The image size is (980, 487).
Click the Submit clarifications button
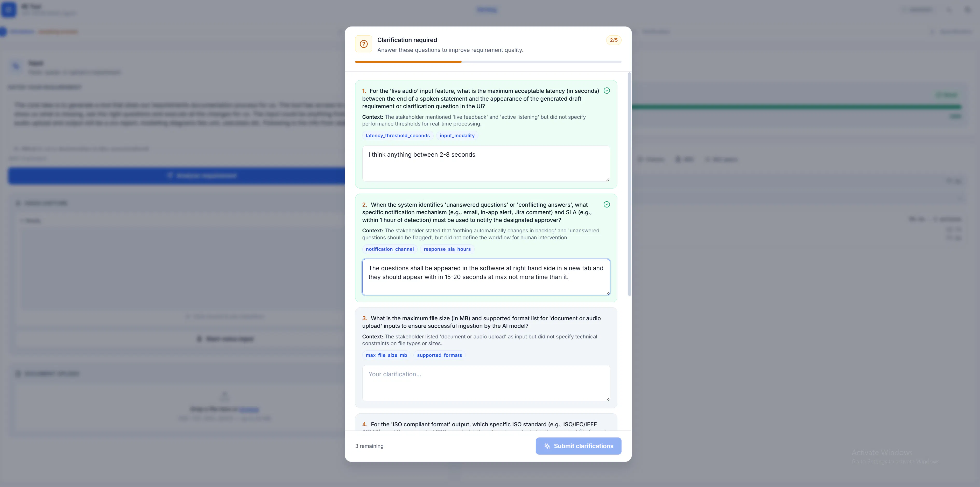pos(578,446)
